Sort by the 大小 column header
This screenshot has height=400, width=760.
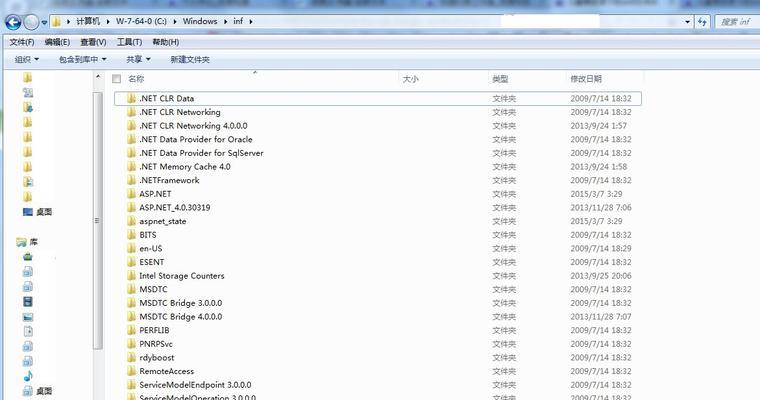point(410,79)
